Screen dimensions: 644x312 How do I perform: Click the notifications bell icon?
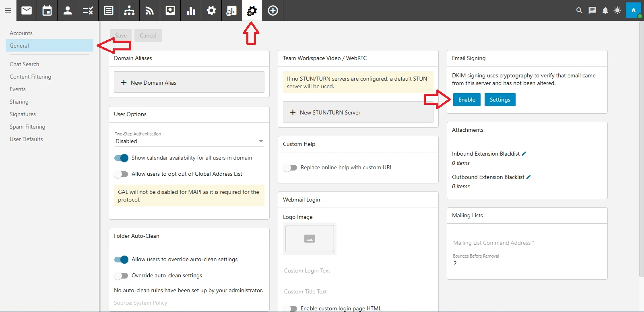click(605, 10)
